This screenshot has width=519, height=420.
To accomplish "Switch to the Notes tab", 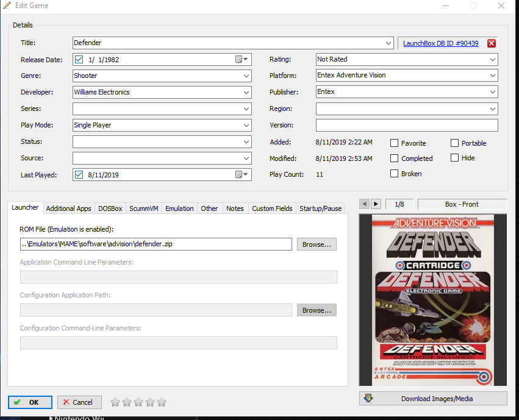I will tap(235, 208).
